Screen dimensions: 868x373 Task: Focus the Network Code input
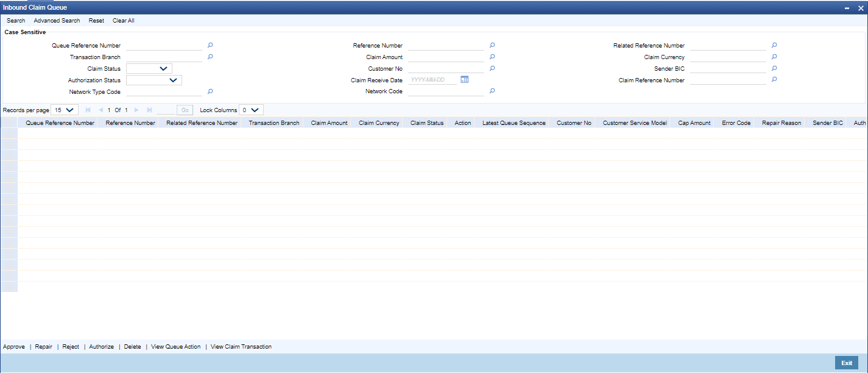[x=446, y=91]
